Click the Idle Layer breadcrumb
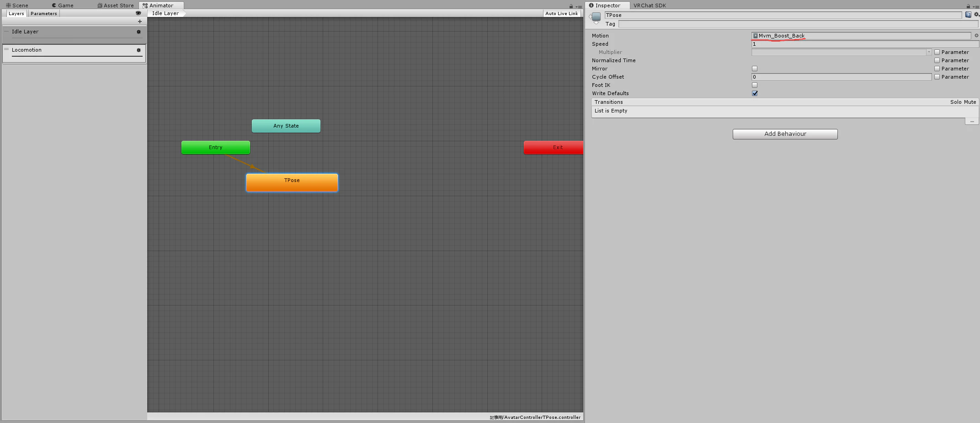The height and width of the screenshot is (423, 980). (165, 14)
